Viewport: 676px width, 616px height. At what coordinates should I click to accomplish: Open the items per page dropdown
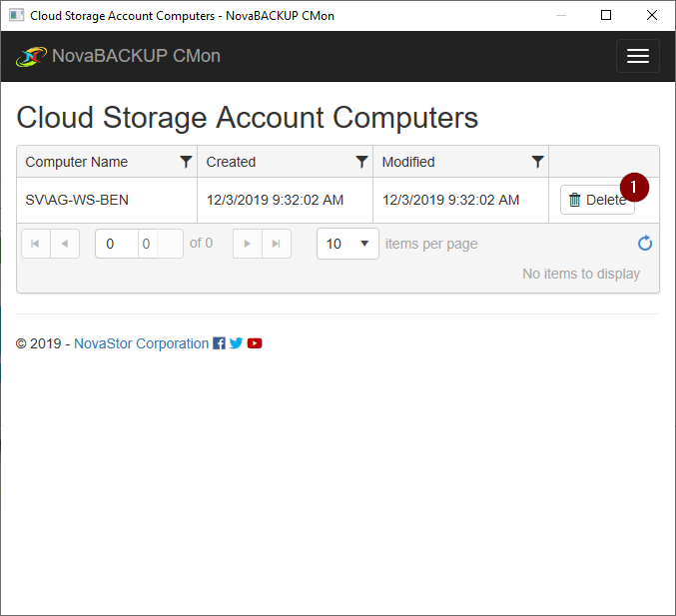pos(347,244)
